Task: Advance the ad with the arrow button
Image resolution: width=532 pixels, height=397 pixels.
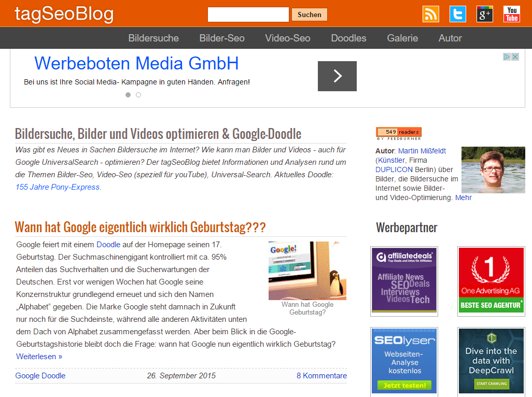Action: [337, 76]
